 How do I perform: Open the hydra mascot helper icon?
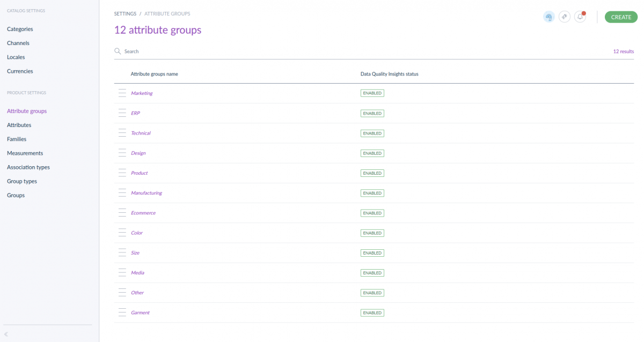click(549, 17)
